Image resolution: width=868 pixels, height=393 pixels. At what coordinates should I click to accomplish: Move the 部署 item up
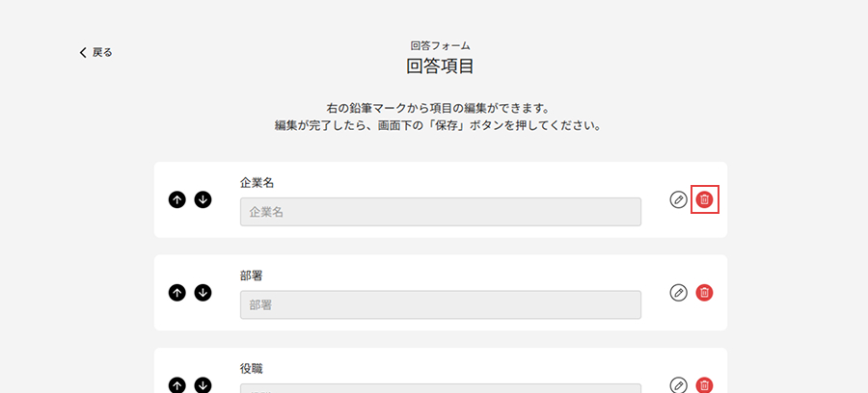176,292
